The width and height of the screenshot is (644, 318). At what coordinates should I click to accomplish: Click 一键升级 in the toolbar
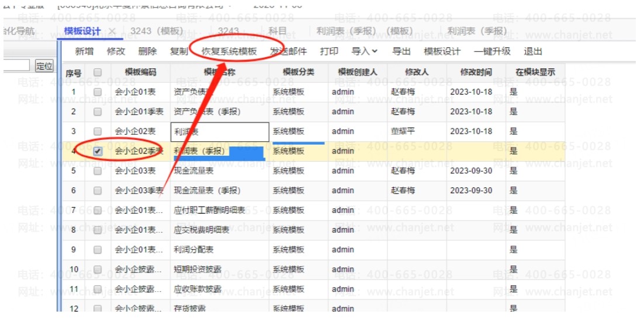click(492, 51)
